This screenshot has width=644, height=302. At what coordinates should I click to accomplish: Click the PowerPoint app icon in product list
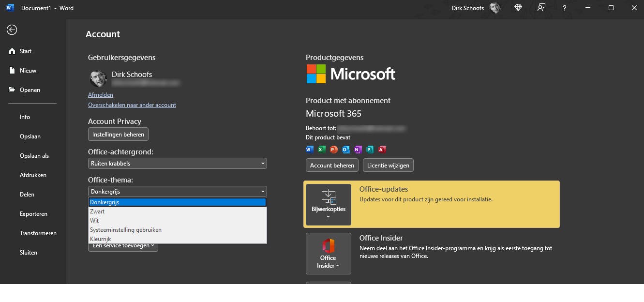tap(334, 150)
